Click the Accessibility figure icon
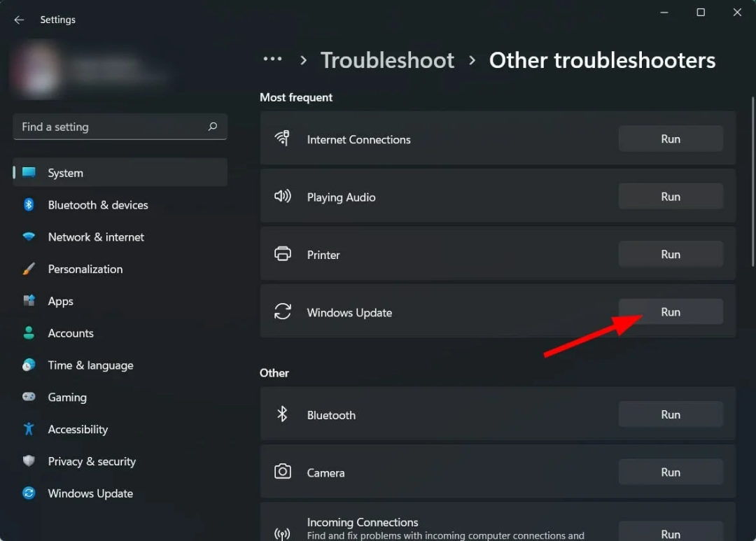This screenshot has height=541, width=756. point(29,429)
